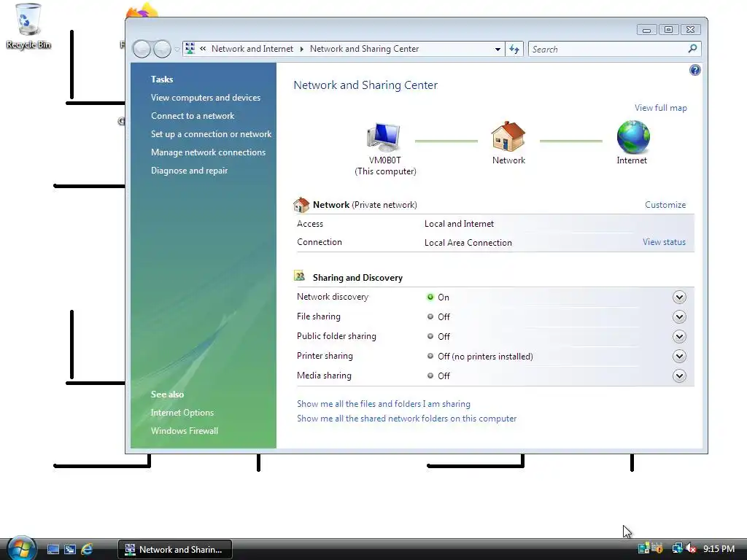
Task: Open Manage network connections
Action: point(208,152)
